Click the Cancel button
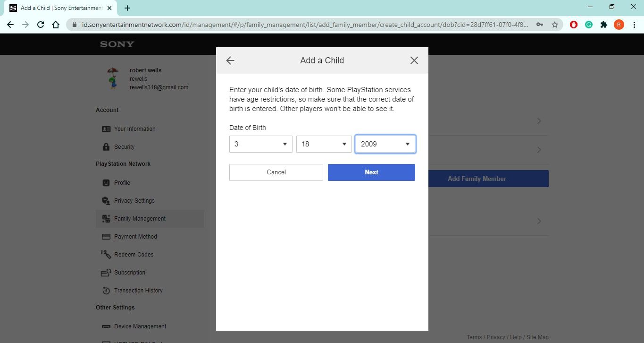 (276, 172)
